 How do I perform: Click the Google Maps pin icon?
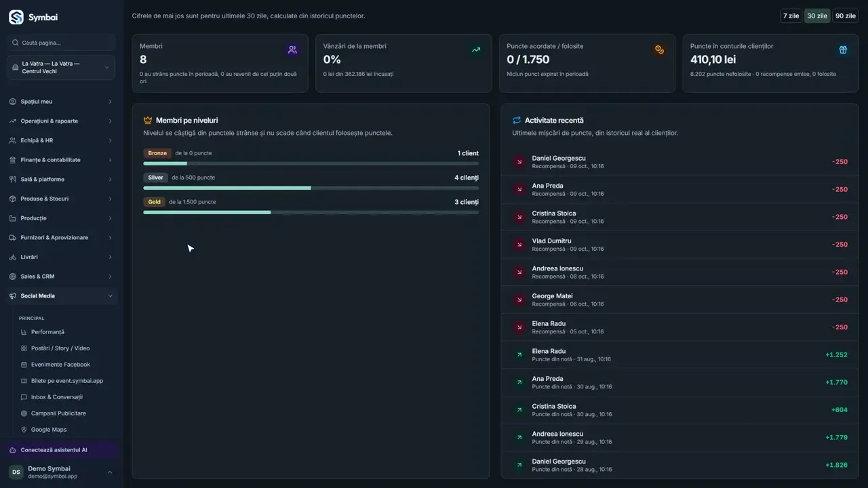(x=24, y=430)
